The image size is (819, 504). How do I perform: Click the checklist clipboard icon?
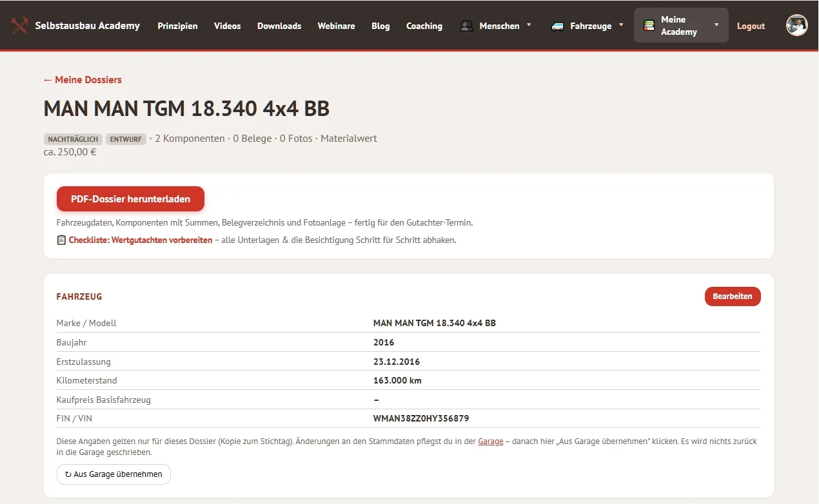pyautogui.click(x=61, y=240)
